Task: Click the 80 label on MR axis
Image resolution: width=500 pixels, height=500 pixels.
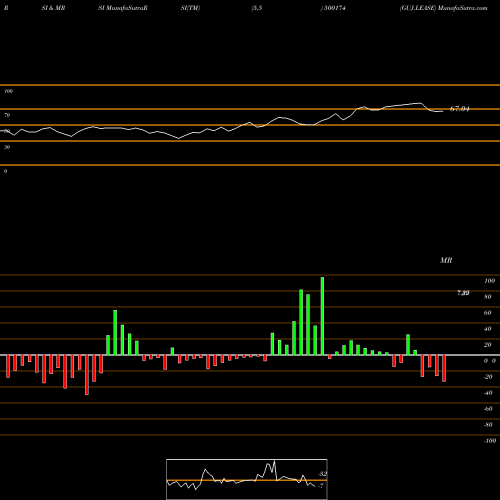Action: point(487,297)
